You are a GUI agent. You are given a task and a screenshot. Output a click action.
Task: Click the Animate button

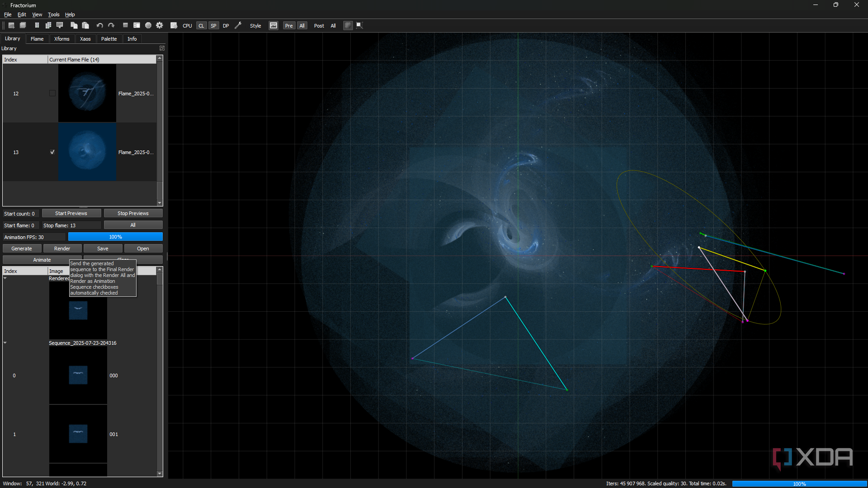pyautogui.click(x=42, y=260)
